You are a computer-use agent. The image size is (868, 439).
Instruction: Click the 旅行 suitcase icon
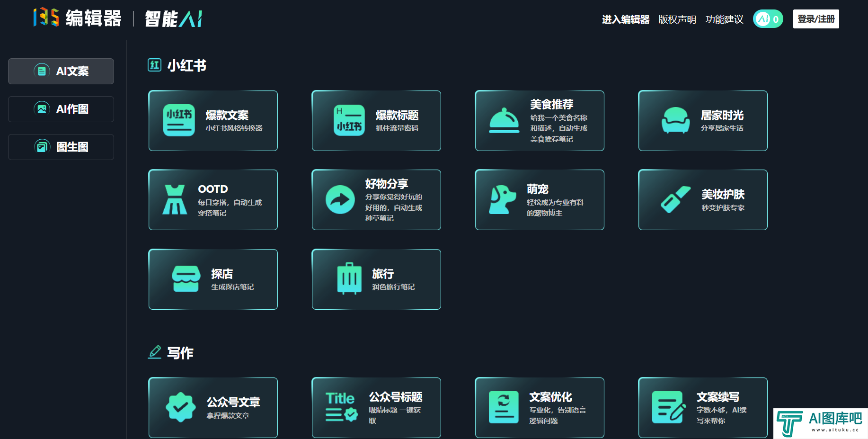(349, 279)
